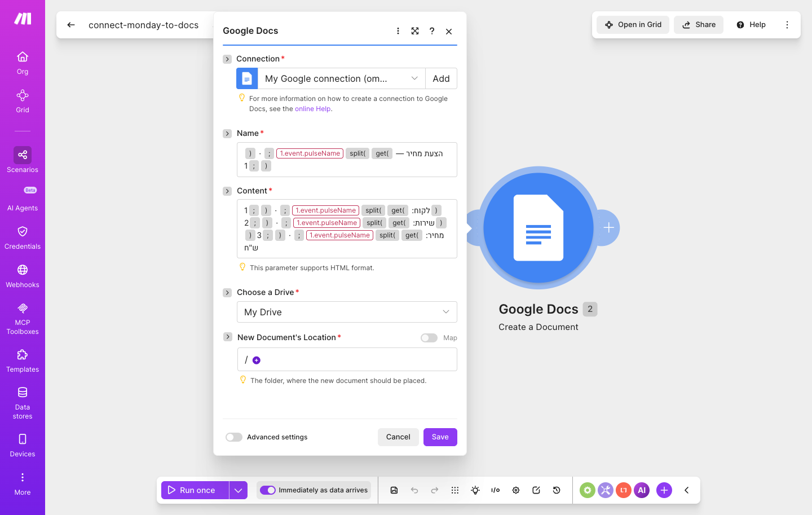Save the Google Docs module settings
This screenshot has width=812, height=515.
click(x=440, y=437)
